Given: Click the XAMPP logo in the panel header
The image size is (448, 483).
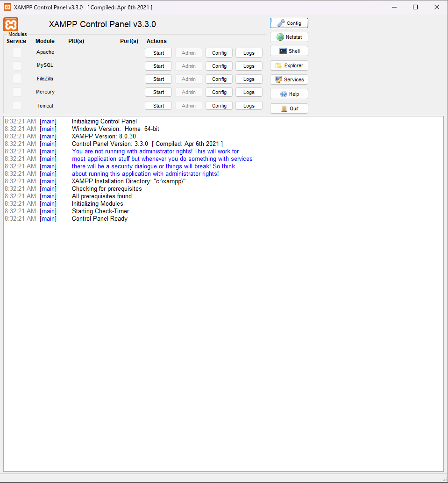Looking at the screenshot, I should point(11,24).
